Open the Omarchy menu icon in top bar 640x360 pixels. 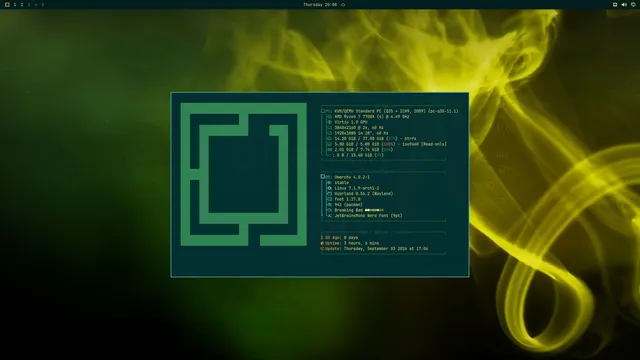click(7, 4)
